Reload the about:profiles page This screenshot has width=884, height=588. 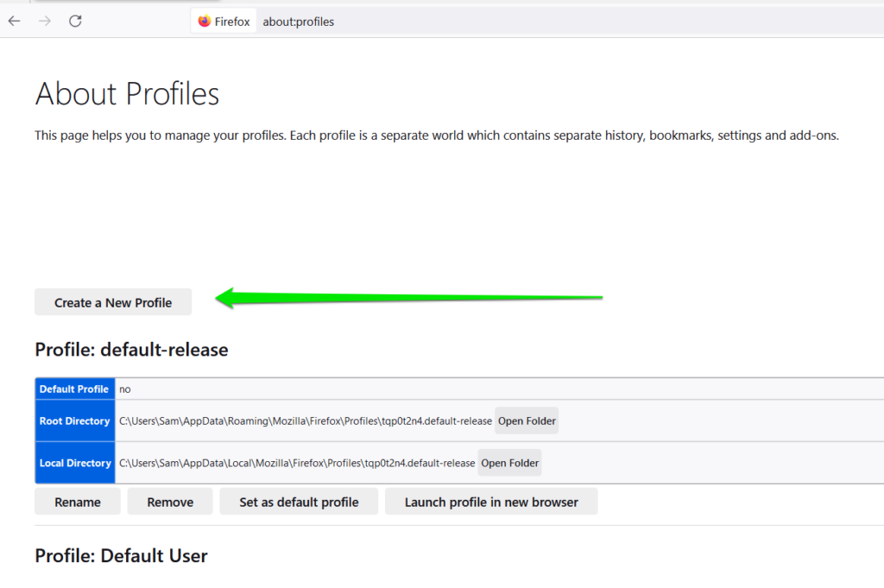pos(75,22)
